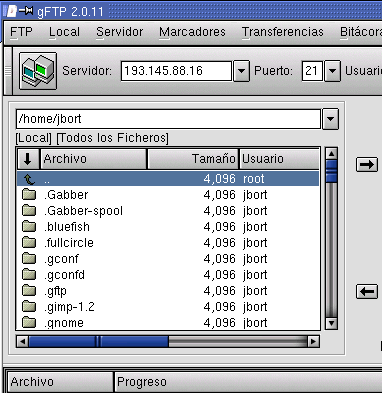Select the .gconfd file name
382x393 pixels.
click(64, 275)
